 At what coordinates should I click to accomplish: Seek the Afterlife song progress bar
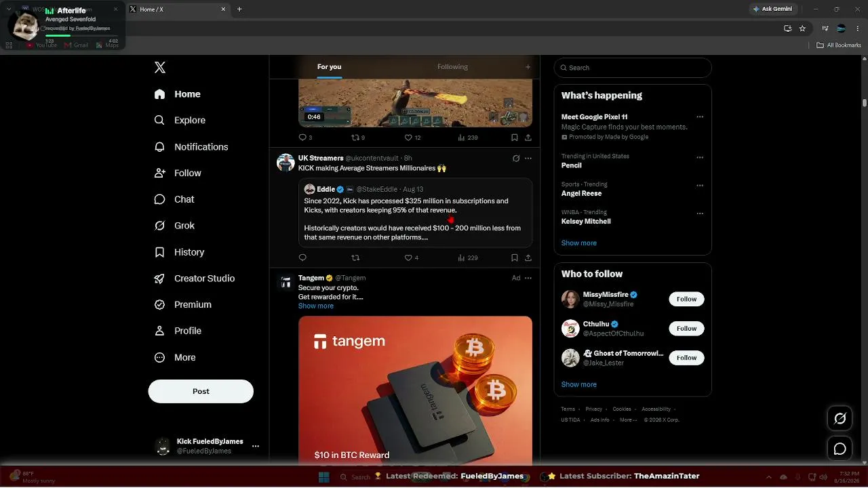pos(81,35)
